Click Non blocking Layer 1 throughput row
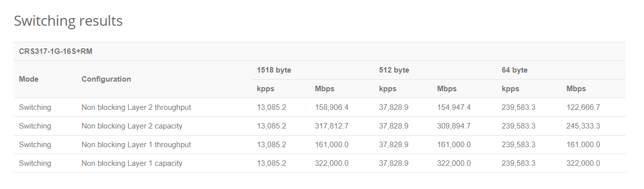This screenshot has height=189, width=644. (320, 145)
